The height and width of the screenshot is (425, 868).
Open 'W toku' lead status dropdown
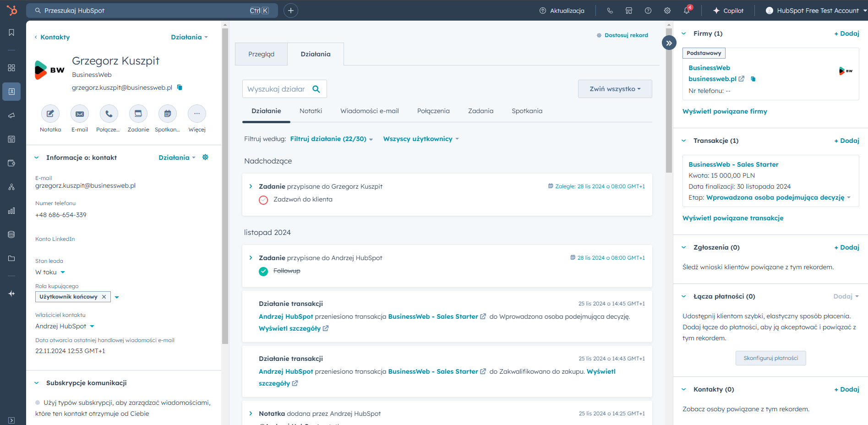click(x=50, y=272)
